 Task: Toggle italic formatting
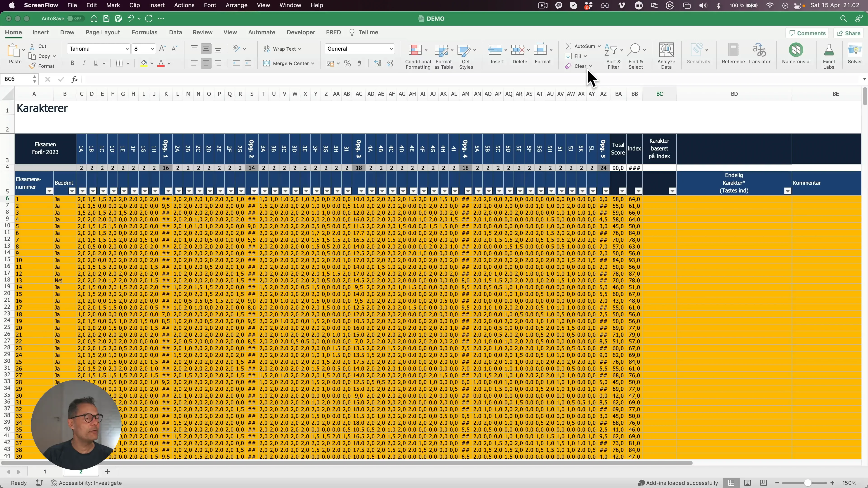point(84,63)
